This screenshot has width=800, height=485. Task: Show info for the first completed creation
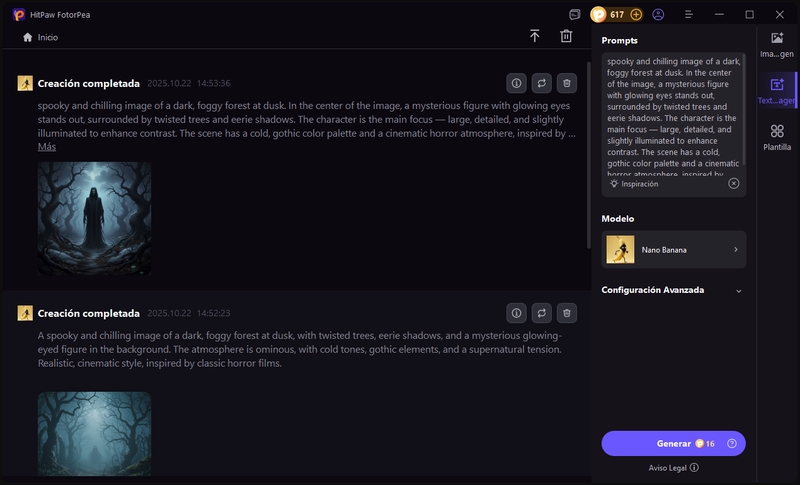(516, 84)
